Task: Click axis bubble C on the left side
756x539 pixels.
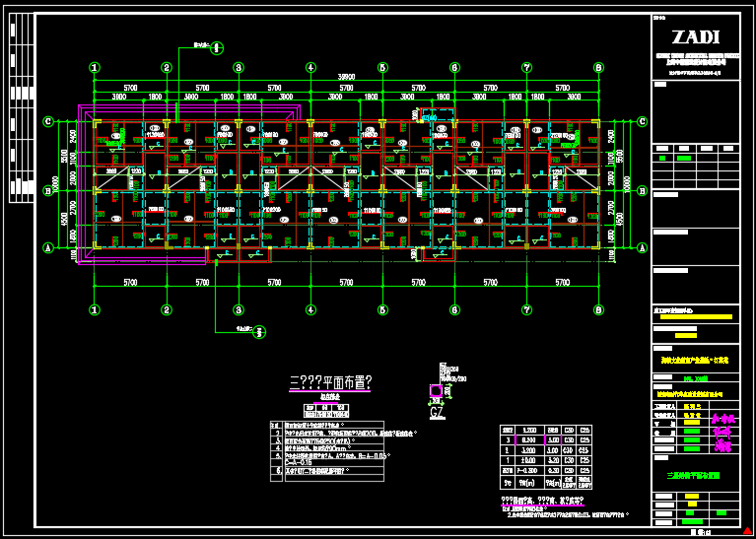Action: point(47,121)
